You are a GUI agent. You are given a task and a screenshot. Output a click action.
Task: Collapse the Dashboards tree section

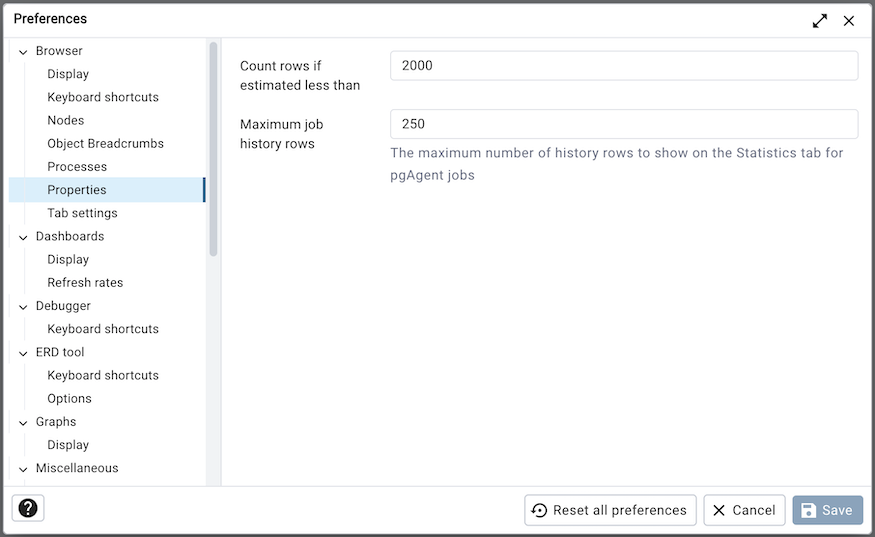[23, 237]
